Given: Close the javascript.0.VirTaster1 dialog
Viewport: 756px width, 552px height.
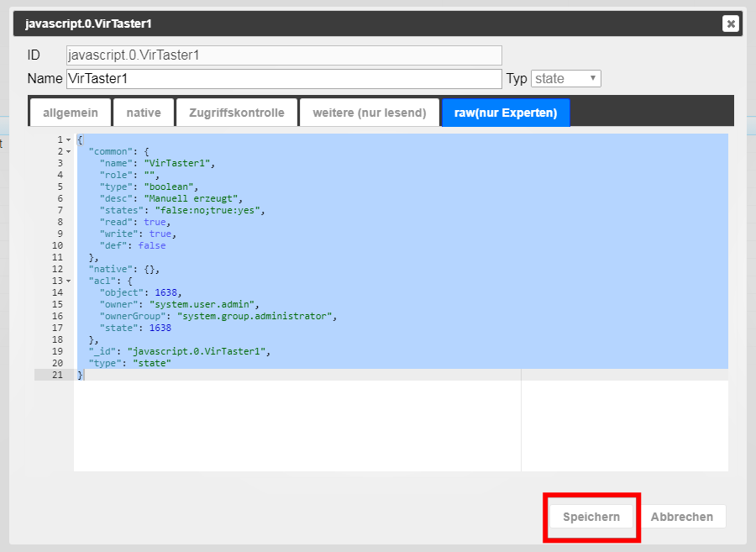Looking at the screenshot, I should (731, 24).
